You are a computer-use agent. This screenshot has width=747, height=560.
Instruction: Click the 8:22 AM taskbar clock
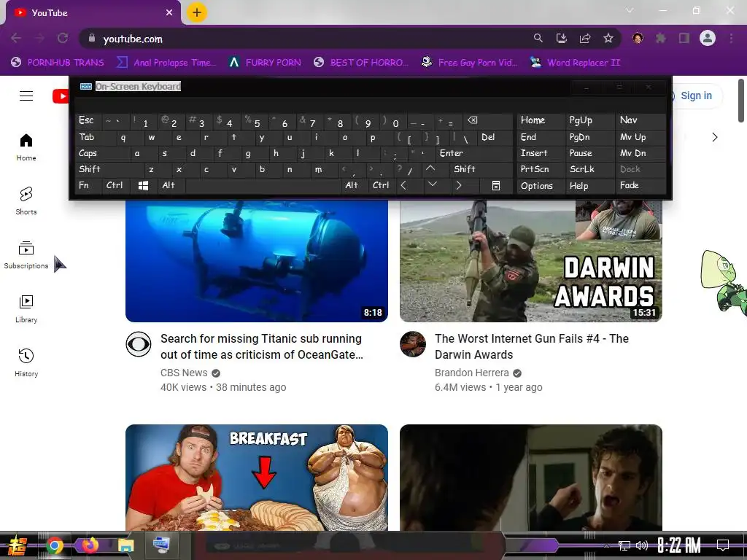pos(679,545)
